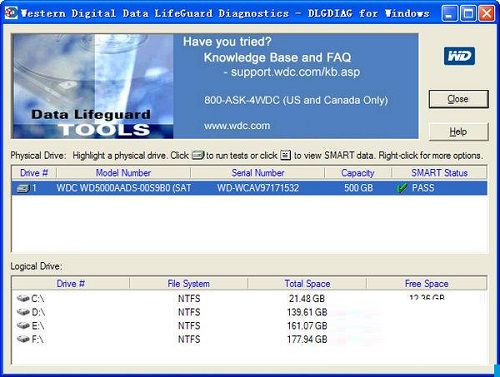Open the Help button

[458, 132]
